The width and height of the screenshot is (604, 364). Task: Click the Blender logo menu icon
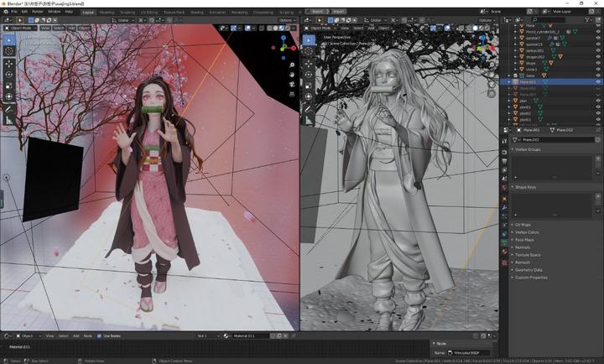(5, 12)
